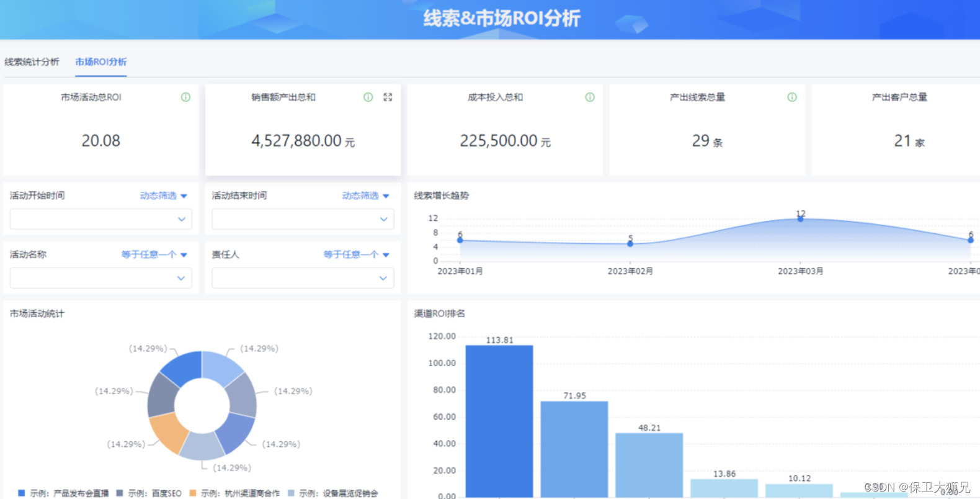This screenshot has height=499, width=980.
Task: Open 动态筛选 menu for 活动开始时间
Action: coord(164,196)
